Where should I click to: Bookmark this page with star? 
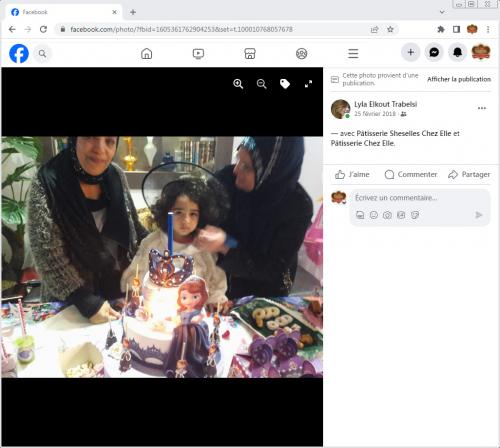point(390,29)
